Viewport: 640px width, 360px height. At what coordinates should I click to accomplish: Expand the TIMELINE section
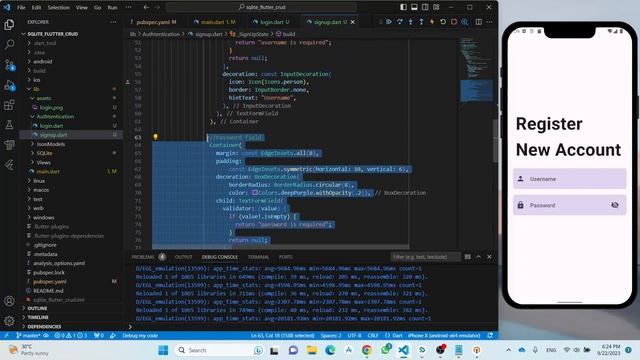38,317
